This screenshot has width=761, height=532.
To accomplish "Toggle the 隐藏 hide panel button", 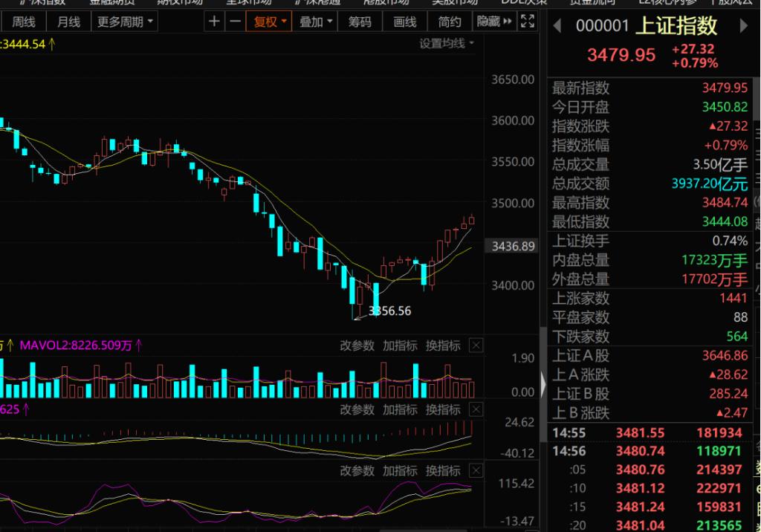I will point(494,22).
